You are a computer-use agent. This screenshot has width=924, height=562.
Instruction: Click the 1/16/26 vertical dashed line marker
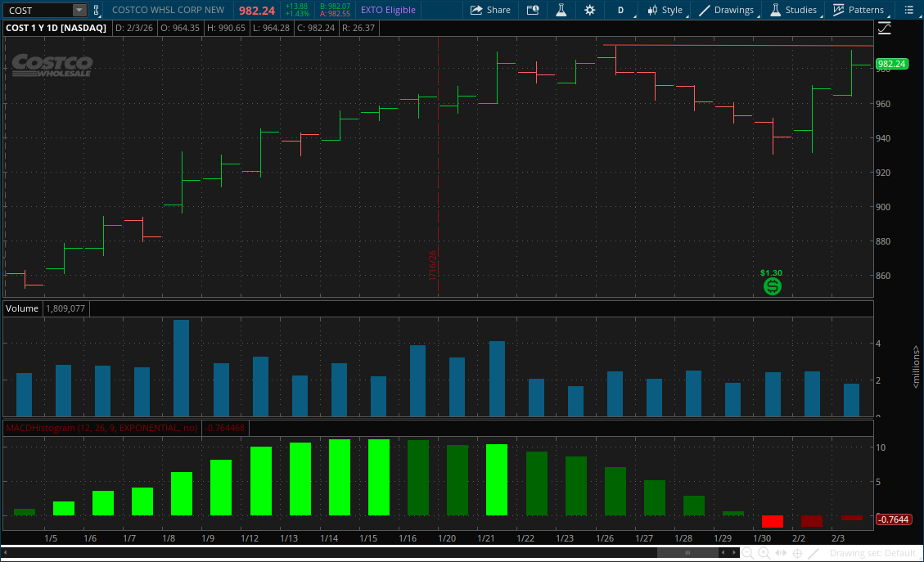pyautogui.click(x=438, y=167)
